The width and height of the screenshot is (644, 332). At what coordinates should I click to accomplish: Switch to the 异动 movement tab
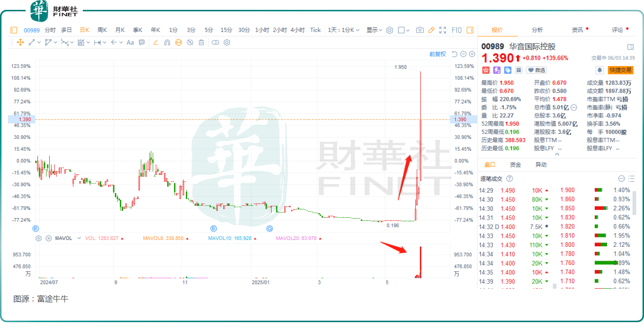tap(541, 165)
